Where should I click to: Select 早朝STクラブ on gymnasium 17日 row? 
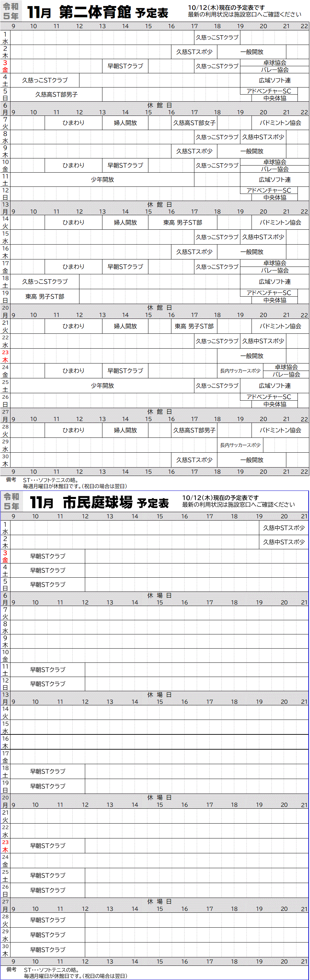(x=125, y=267)
